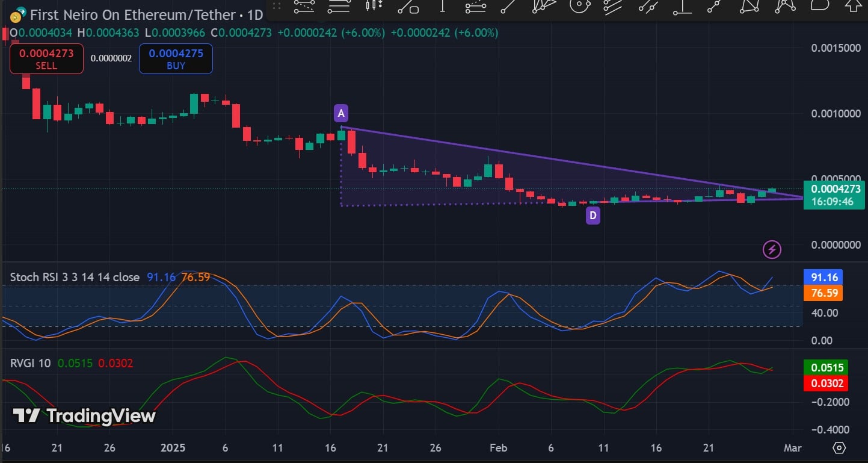The image size is (868, 463).
Task: Click the red SELL 0.0004273 button
Action: click(46, 59)
